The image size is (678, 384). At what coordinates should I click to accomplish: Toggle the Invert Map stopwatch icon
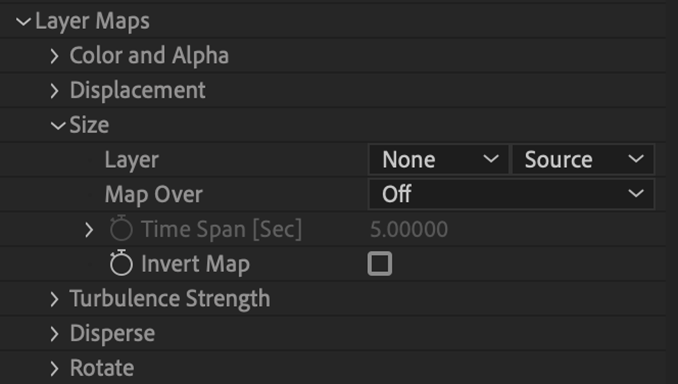[121, 263]
